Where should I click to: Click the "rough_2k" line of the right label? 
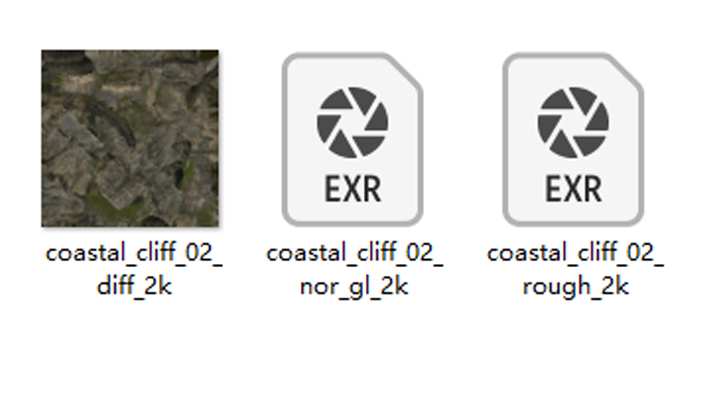coord(575,286)
